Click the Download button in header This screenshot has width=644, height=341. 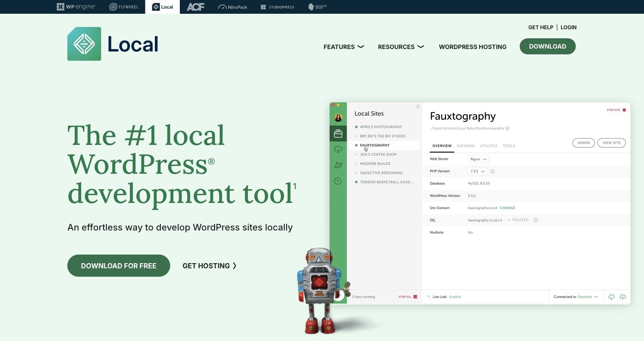click(x=548, y=46)
